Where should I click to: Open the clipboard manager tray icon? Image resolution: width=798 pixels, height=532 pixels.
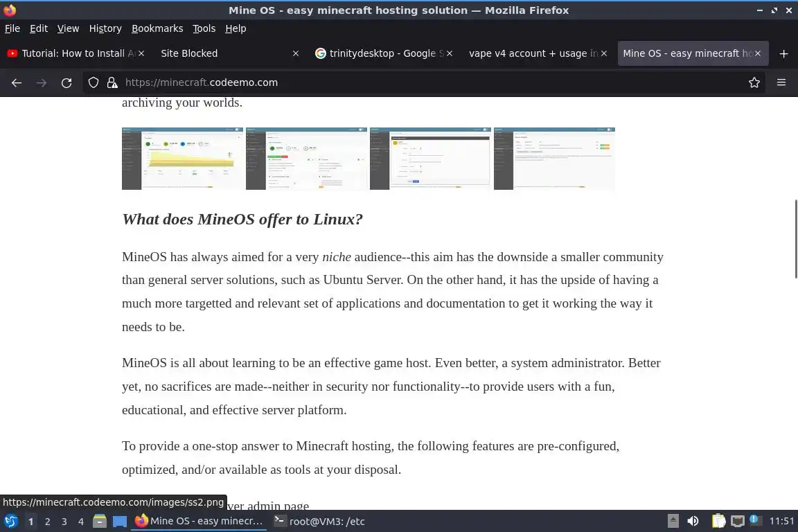[x=718, y=522]
